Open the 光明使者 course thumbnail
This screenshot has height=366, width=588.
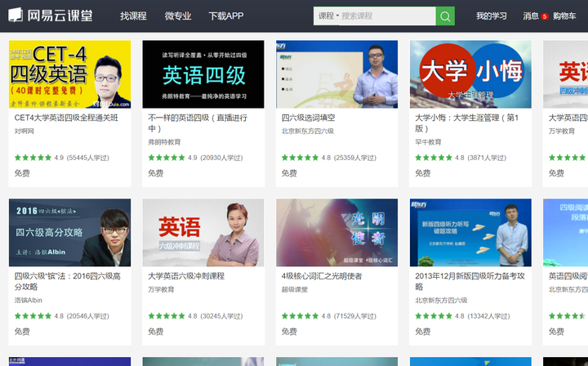pyautogui.click(x=336, y=233)
